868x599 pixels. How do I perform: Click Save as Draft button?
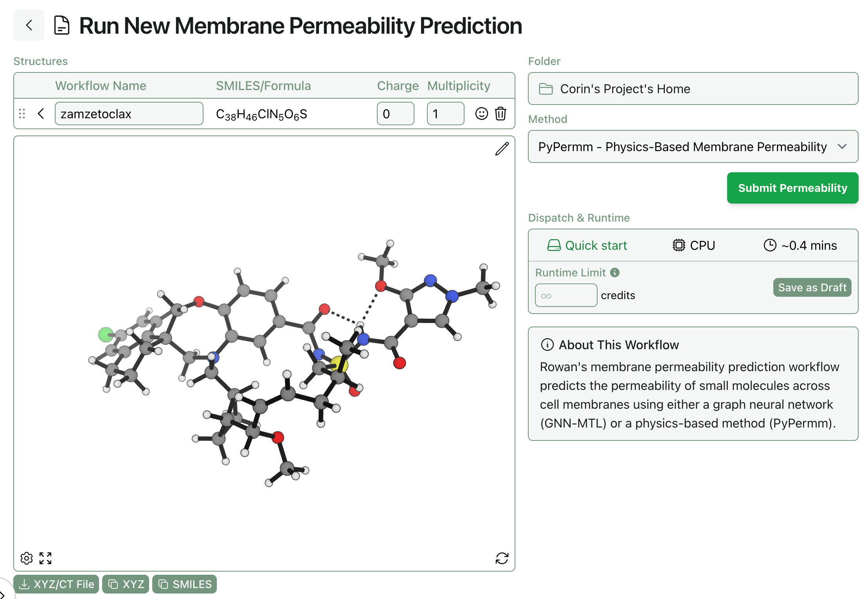812,287
